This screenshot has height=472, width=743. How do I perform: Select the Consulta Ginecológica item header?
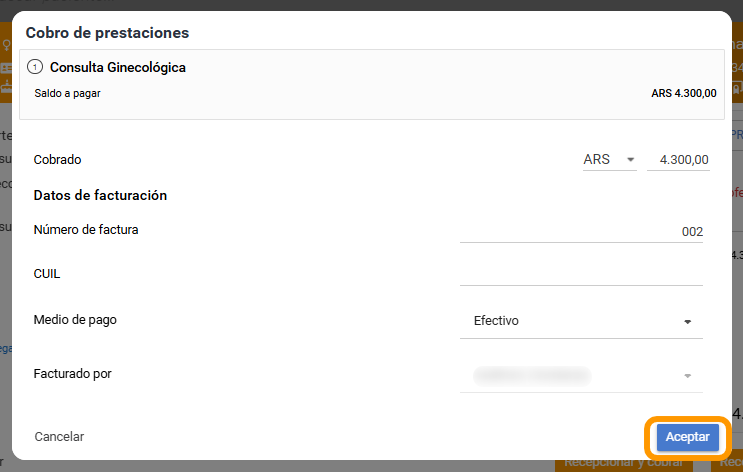118,67
